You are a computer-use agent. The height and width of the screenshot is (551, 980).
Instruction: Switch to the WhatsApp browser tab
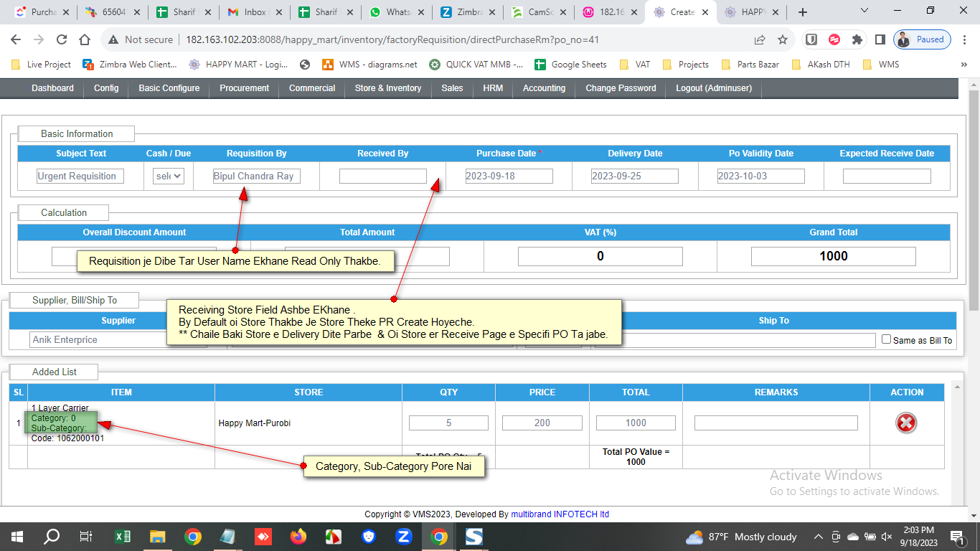[x=398, y=12]
